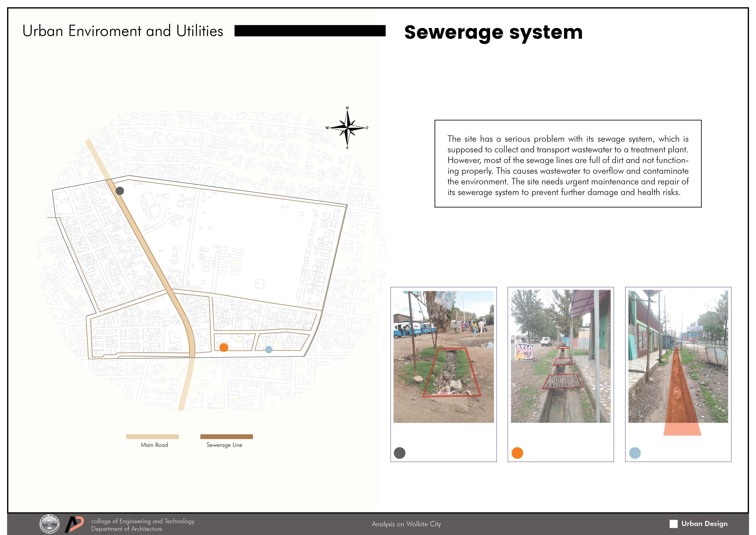Click the Sewerage system heading

coord(493,32)
